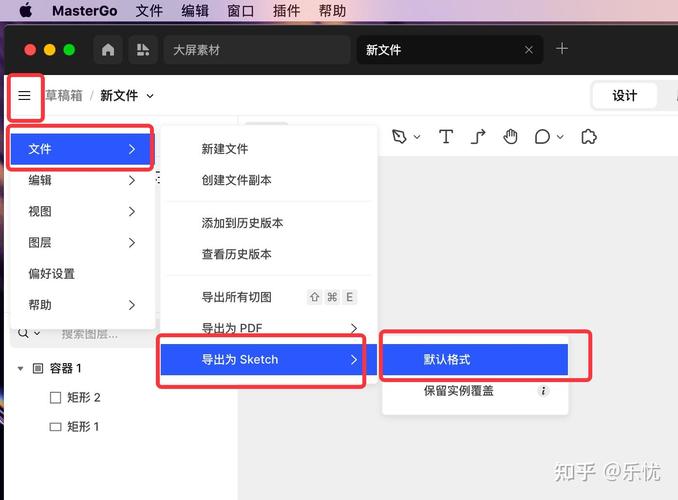The image size is (678, 500).
Task: Select the 容器 1 layer
Action: point(65,369)
